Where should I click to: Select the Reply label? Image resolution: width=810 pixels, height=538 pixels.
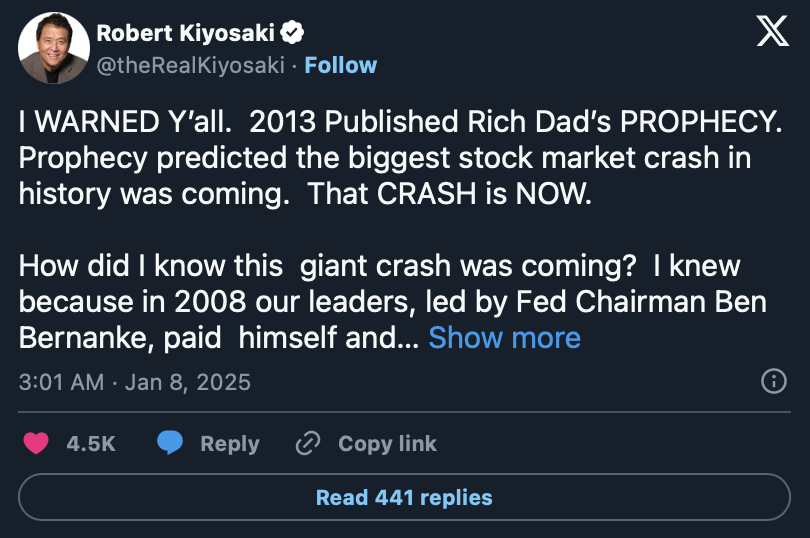point(230,444)
